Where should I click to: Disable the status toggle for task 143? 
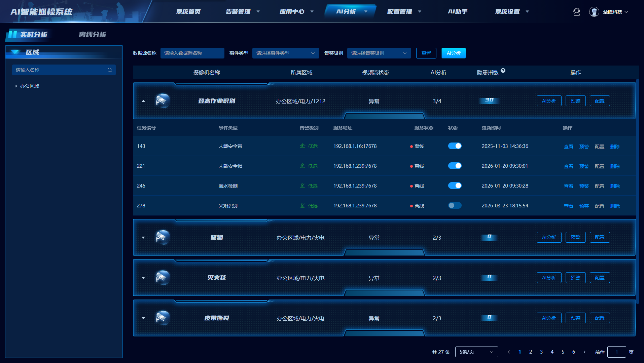(455, 146)
